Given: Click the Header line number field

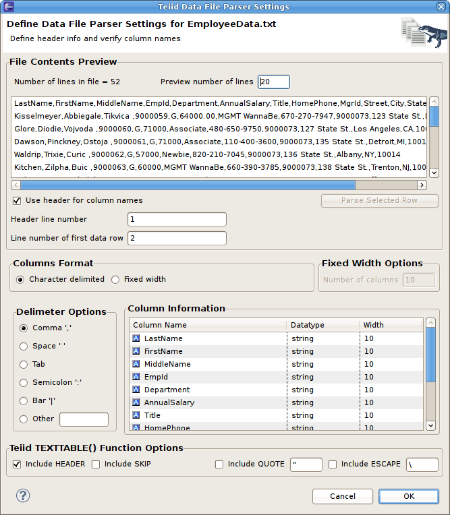Looking at the screenshot, I should (x=177, y=219).
